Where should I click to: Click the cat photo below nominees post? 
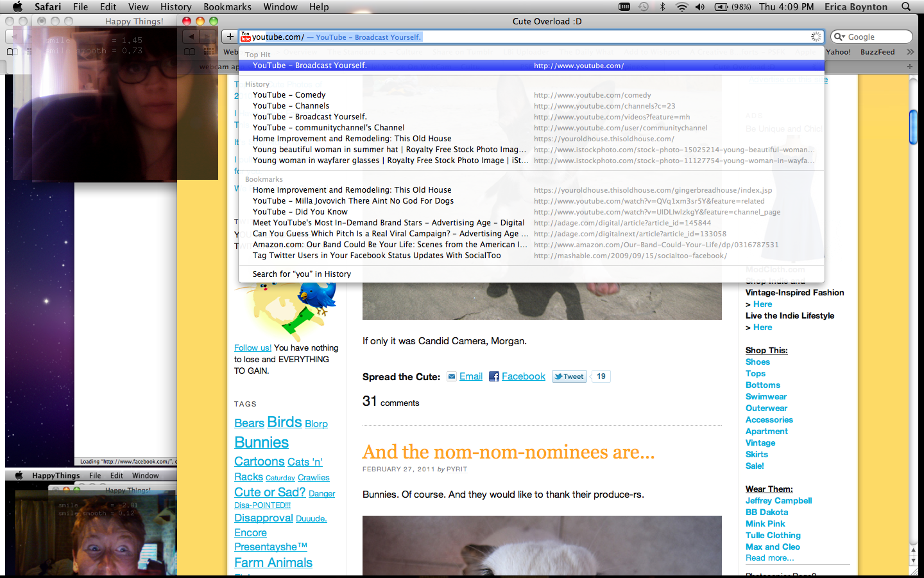coord(542,545)
